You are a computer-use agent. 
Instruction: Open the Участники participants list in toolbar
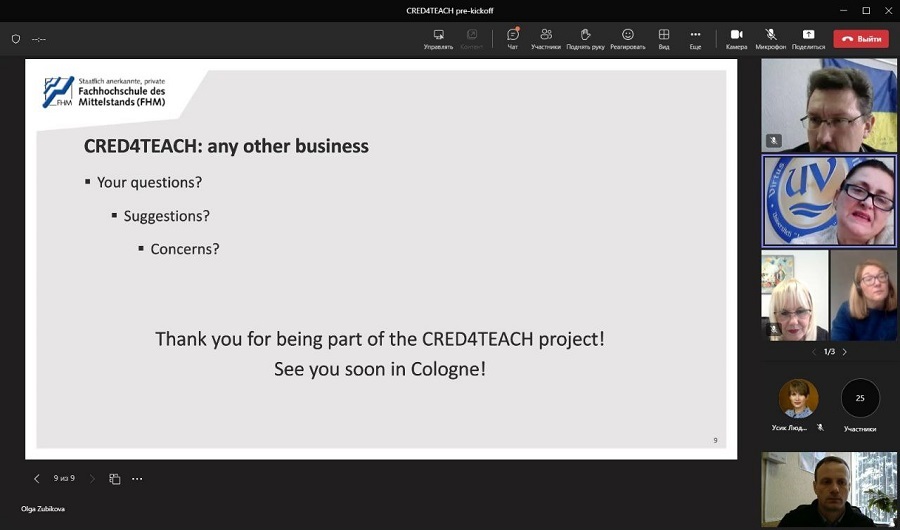pyautogui.click(x=545, y=38)
